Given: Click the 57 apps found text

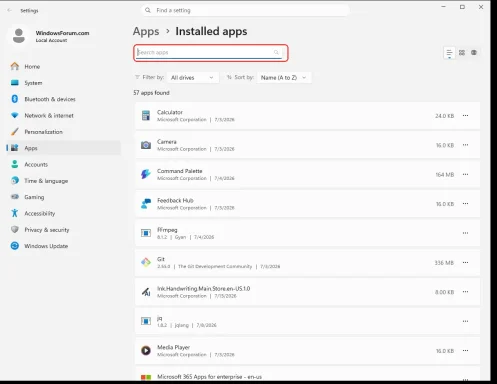Looking at the screenshot, I should coord(151,93).
